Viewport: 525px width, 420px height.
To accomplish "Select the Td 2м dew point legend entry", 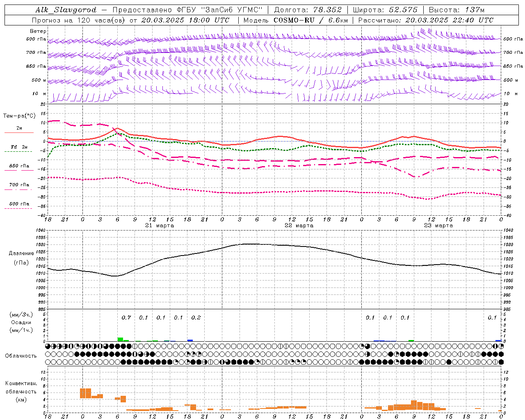I will (x=19, y=147).
